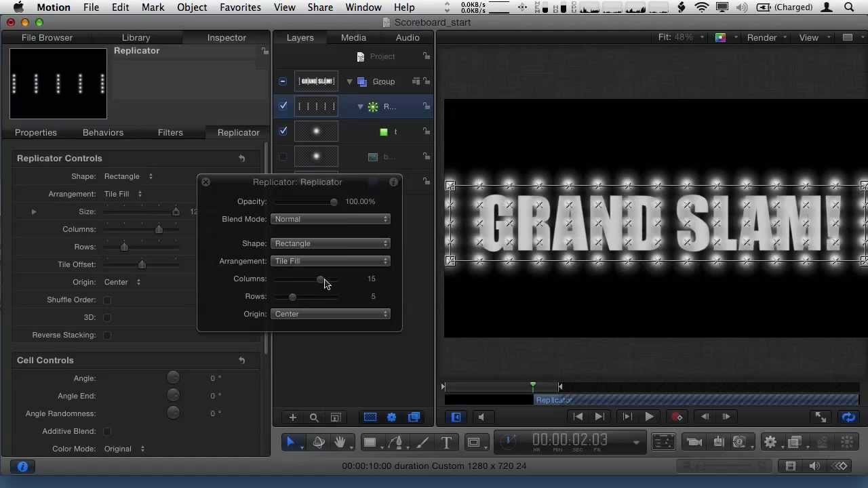
Task: Add a new layer with plus button
Action: click(293, 418)
